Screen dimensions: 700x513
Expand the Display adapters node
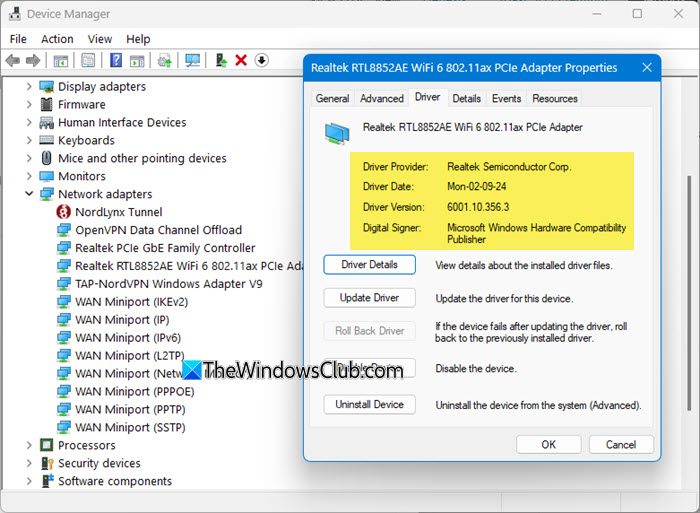(29, 86)
